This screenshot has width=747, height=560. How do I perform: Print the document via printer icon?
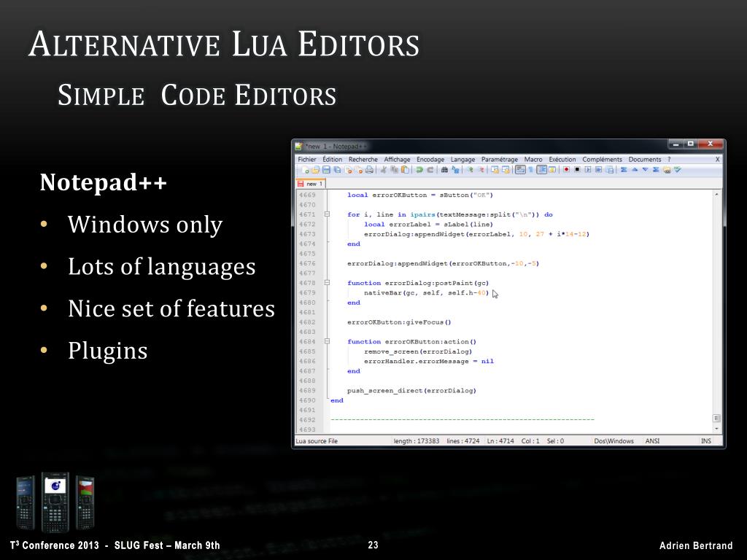click(369, 169)
